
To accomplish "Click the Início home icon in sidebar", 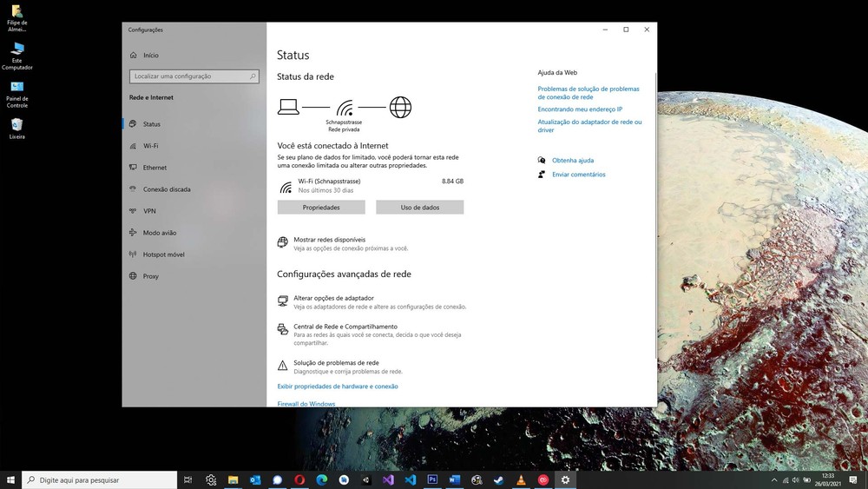I will click(x=133, y=55).
